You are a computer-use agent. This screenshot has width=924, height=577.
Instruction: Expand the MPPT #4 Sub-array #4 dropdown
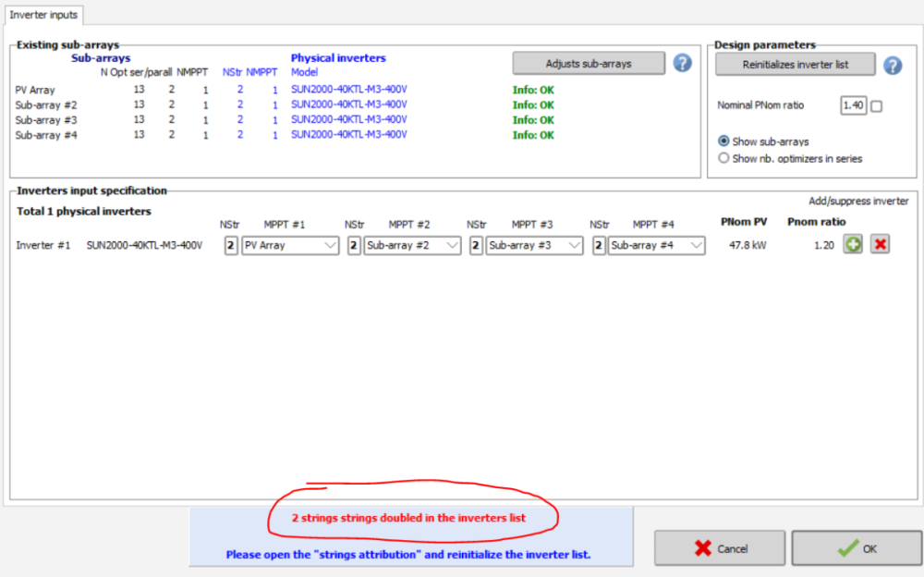pos(657,245)
